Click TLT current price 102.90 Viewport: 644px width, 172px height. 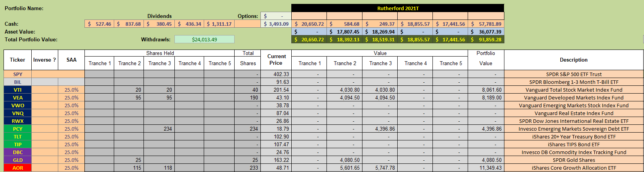(276, 137)
